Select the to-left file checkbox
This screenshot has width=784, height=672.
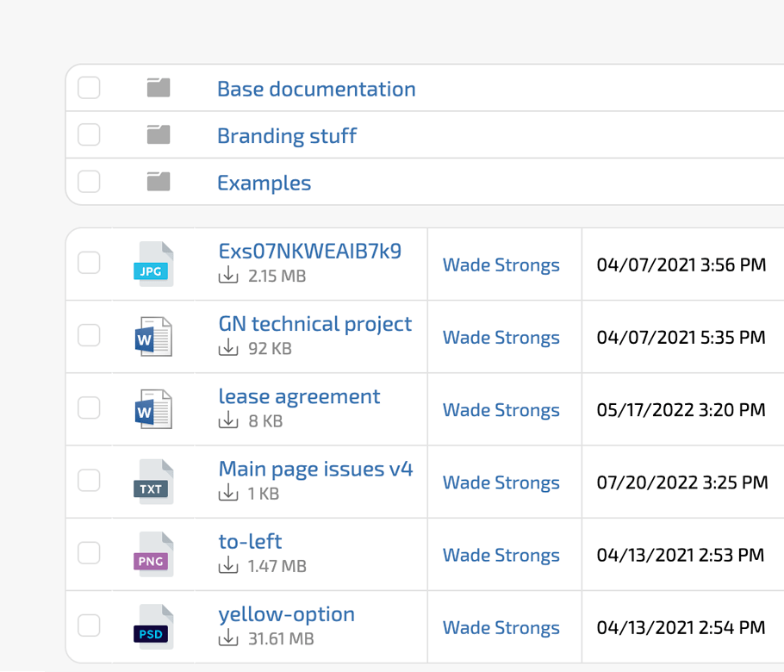pyautogui.click(x=89, y=553)
